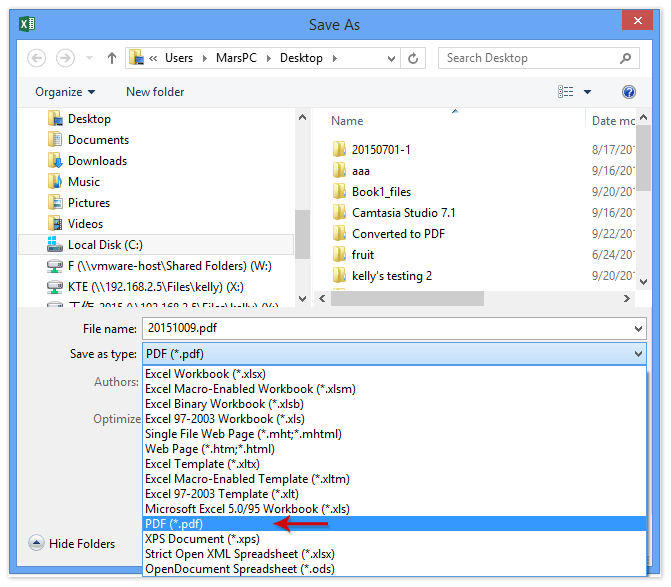Click navigation pane scroll down arrow
671x587 pixels.
point(302,299)
